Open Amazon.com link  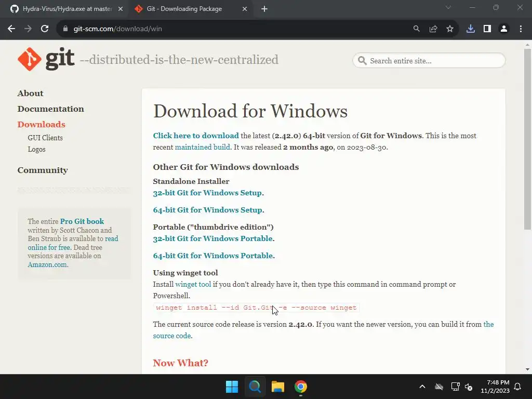coord(47,264)
